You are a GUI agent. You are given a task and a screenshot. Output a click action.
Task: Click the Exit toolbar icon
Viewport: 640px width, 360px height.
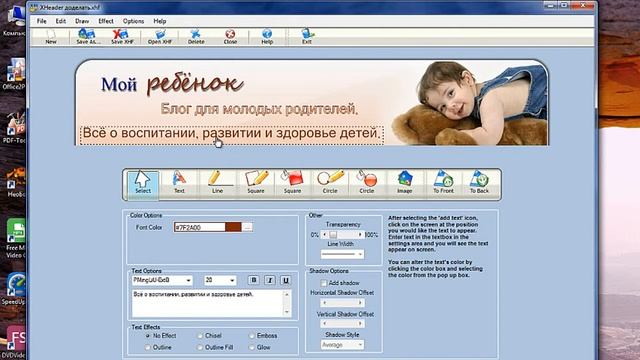pyautogui.click(x=307, y=36)
